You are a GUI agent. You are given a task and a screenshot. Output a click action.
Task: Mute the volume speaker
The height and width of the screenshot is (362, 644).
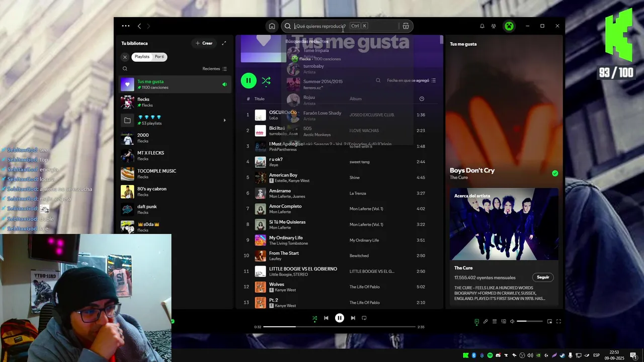pos(512,321)
